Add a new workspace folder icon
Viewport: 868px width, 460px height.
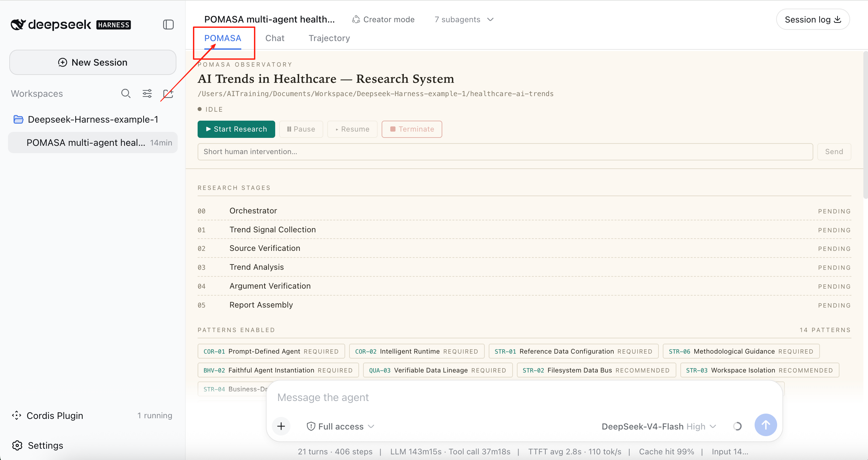coord(168,93)
